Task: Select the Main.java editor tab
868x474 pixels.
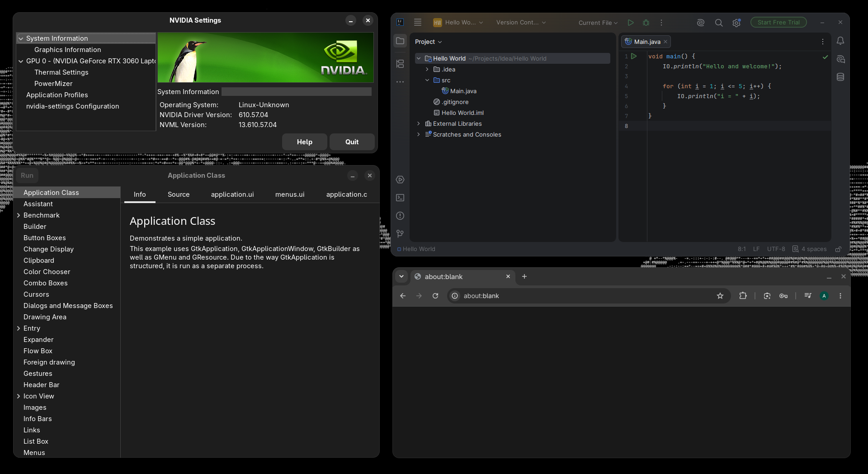Action: coord(646,42)
